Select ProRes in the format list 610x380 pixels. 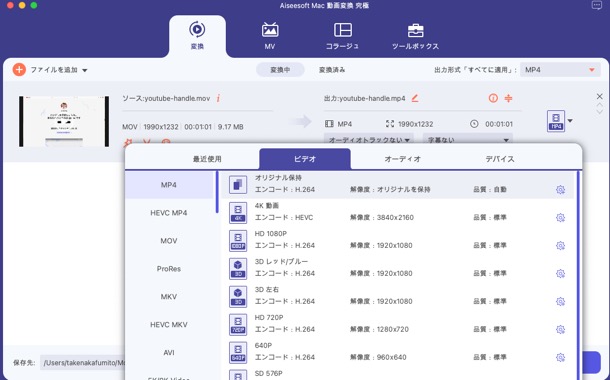[x=169, y=269]
